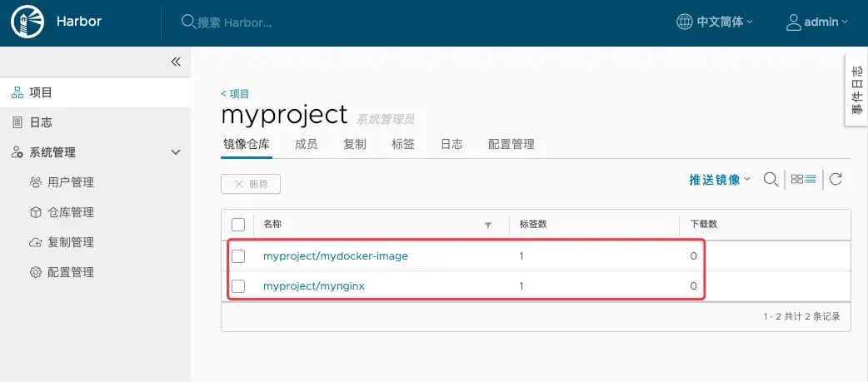Switch to the project 日志 tab
The height and width of the screenshot is (382, 868).
(451, 144)
